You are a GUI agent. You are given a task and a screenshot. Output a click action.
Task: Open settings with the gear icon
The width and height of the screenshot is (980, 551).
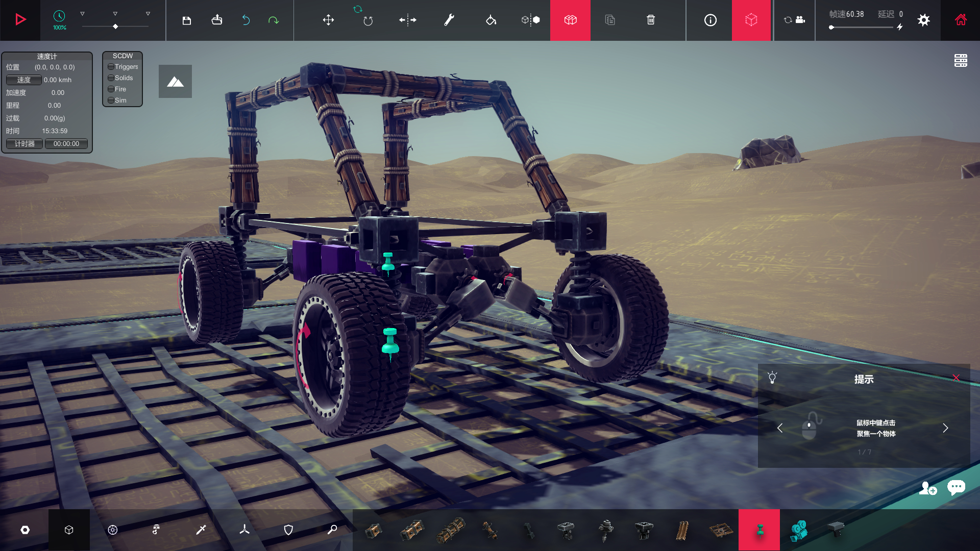pyautogui.click(x=923, y=20)
